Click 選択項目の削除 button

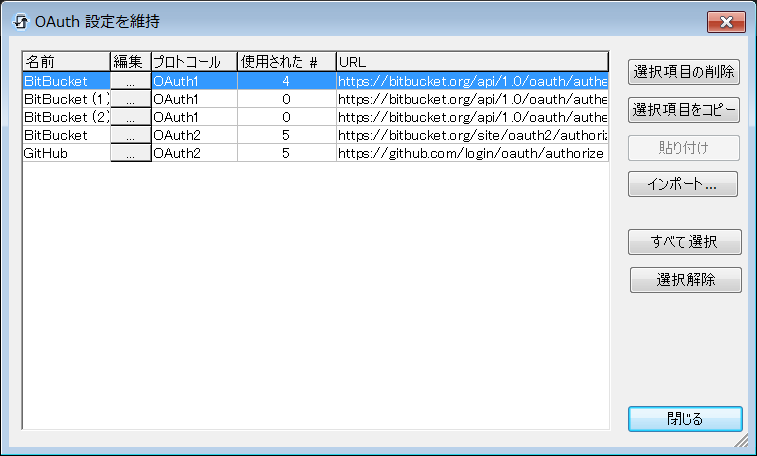click(684, 72)
